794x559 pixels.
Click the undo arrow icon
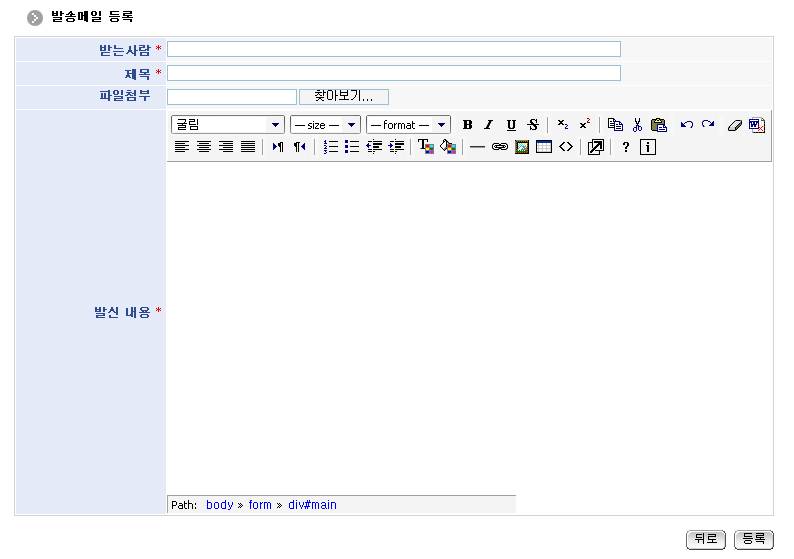[686, 125]
